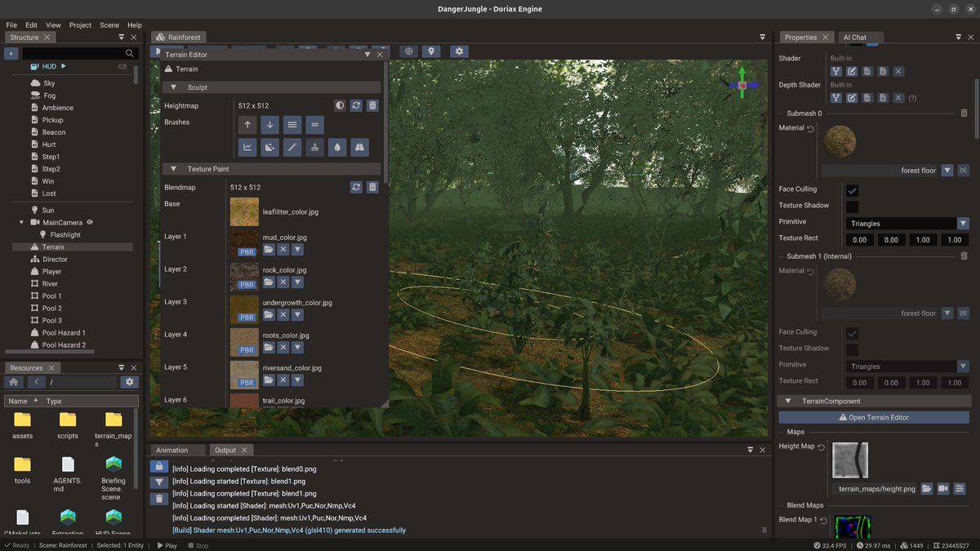Collapse the Sculpt section

tap(173, 87)
